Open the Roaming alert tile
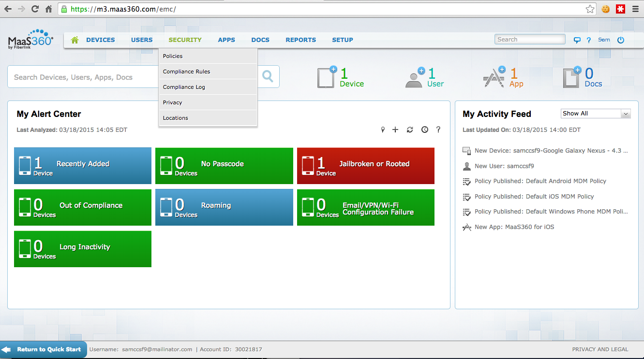The image size is (644, 359). [x=224, y=207]
